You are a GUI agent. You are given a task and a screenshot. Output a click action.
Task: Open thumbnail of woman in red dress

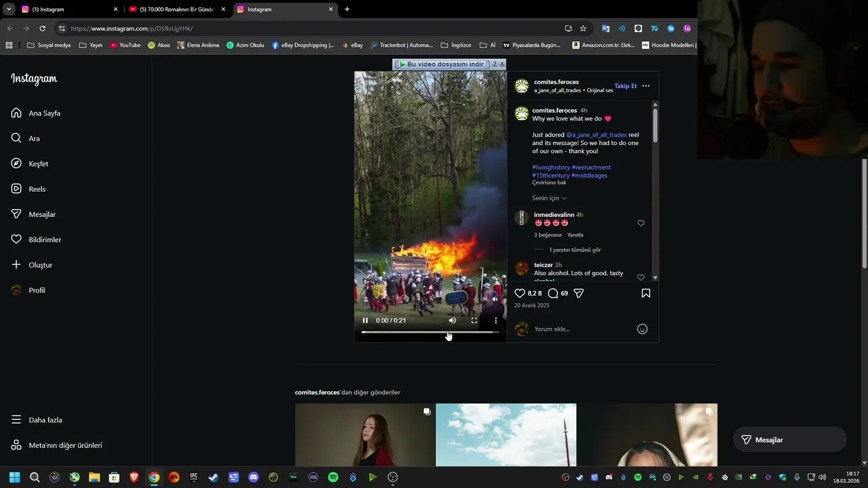tap(365, 435)
